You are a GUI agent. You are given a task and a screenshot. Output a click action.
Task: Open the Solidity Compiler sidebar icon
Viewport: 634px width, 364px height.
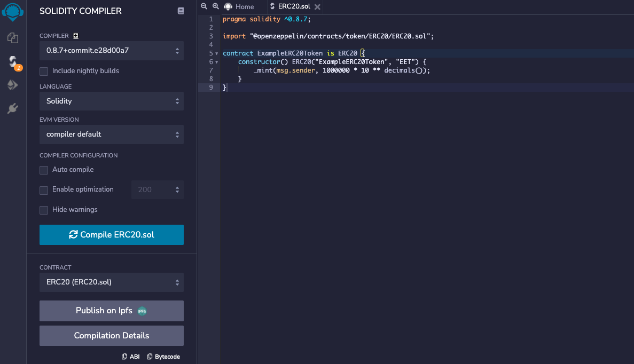(x=13, y=61)
